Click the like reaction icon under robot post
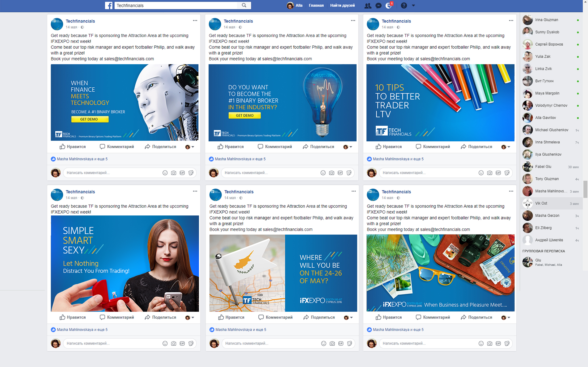 pyautogui.click(x=53, y=159)
